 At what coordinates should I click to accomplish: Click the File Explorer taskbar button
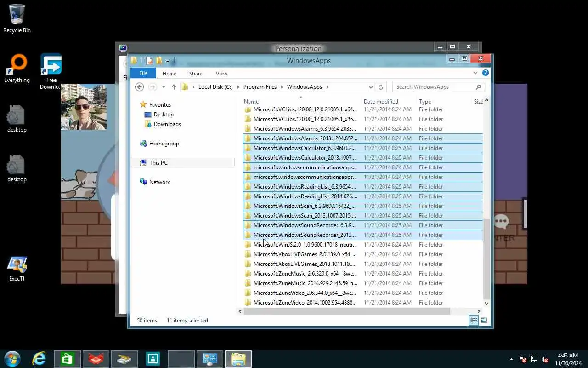[x=238, y=359]
